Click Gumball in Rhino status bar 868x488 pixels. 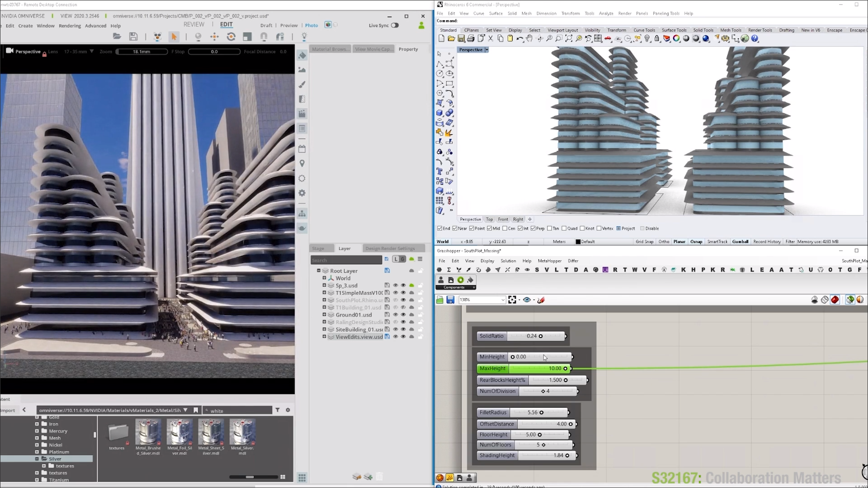(x=740, y=242)
